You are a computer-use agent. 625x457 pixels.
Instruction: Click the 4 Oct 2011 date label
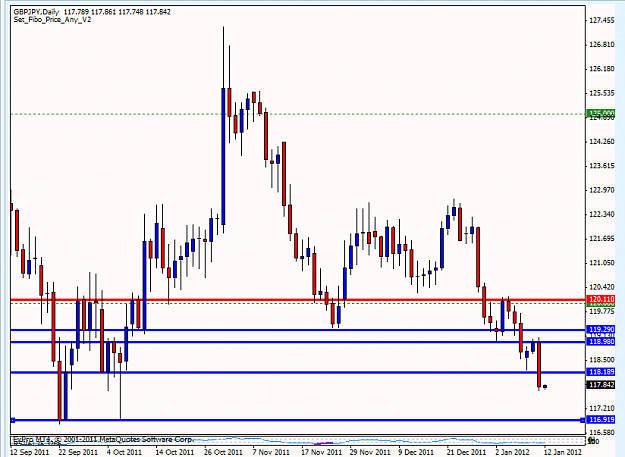pos(124,452)
